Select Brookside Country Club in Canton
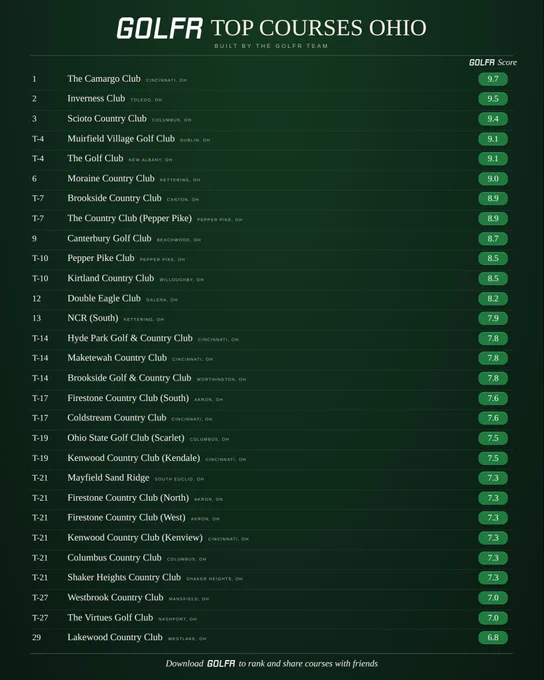Image resolution: width=544 pixels, height=680 pixels. [x=114, y=198]
